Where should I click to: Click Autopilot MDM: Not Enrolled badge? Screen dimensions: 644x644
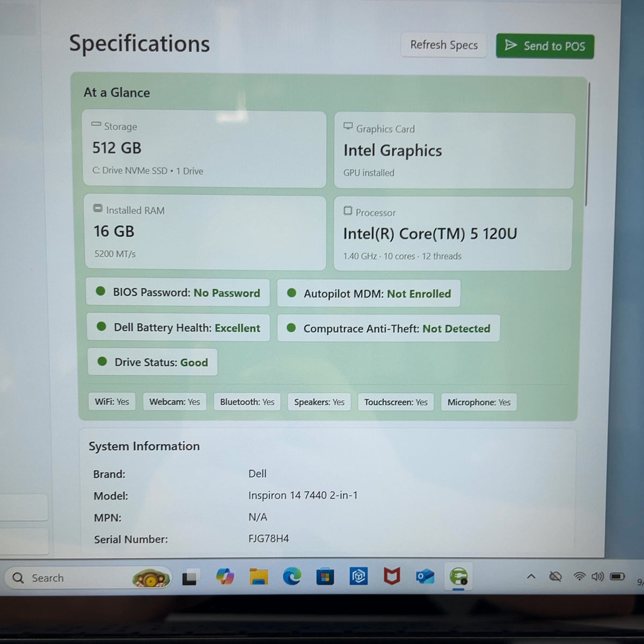[369, 294]
